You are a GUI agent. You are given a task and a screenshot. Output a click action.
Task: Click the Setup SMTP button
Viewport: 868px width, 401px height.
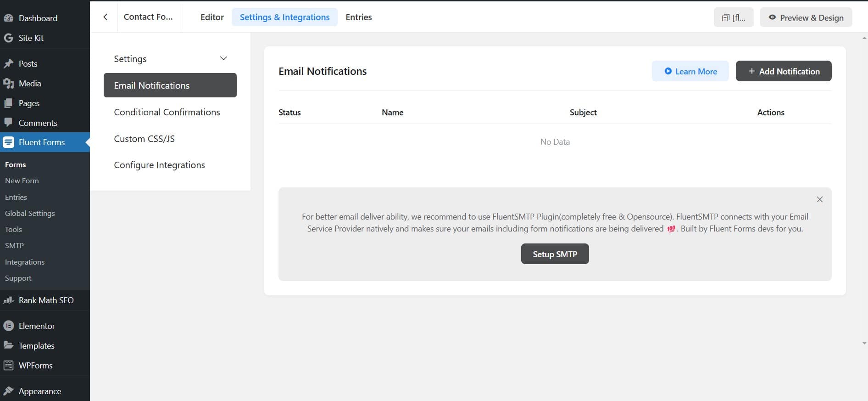[555, 254]
